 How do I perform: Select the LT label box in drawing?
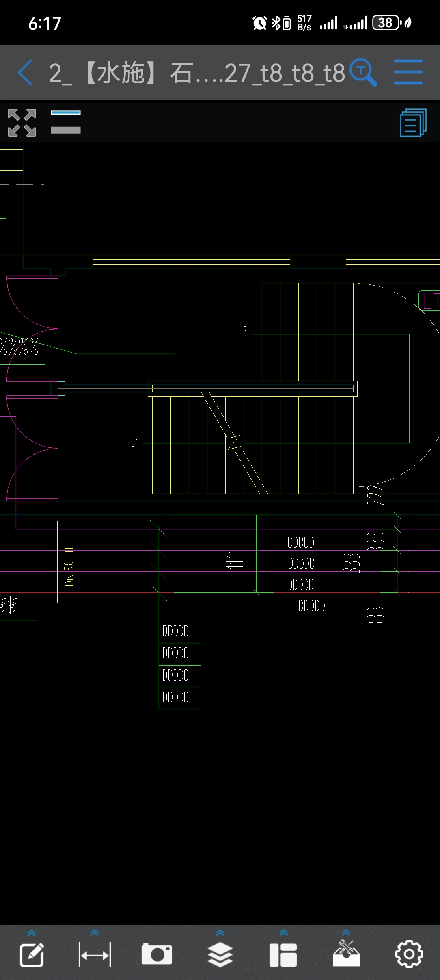coord(429,301)
